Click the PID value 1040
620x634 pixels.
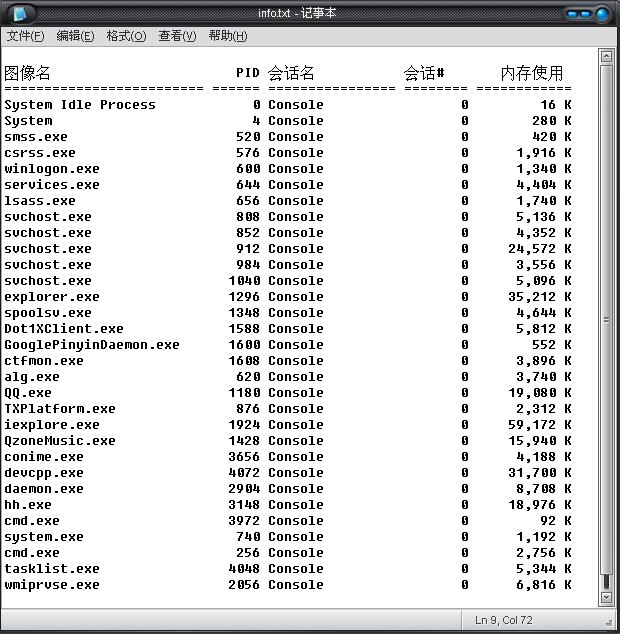pos(243,281)
